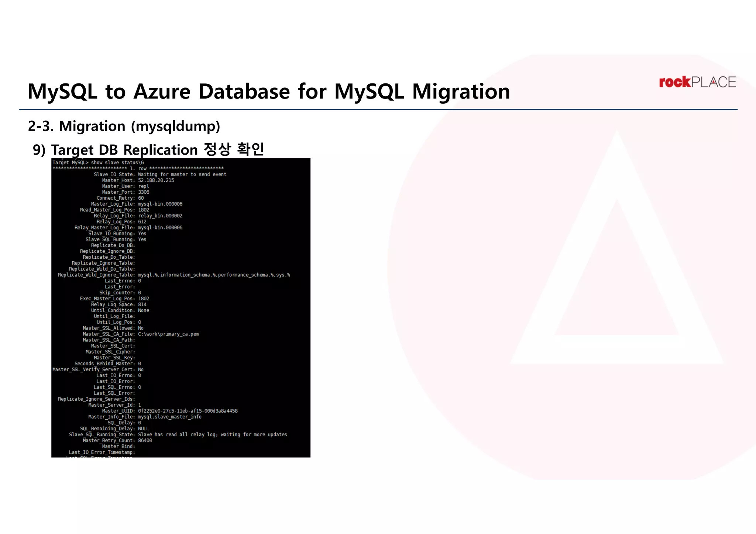This screenshot has height=534, width=756.
Task: Click Master_Info_File: mysql.slave_master_info line
Action: pos(145,416)
